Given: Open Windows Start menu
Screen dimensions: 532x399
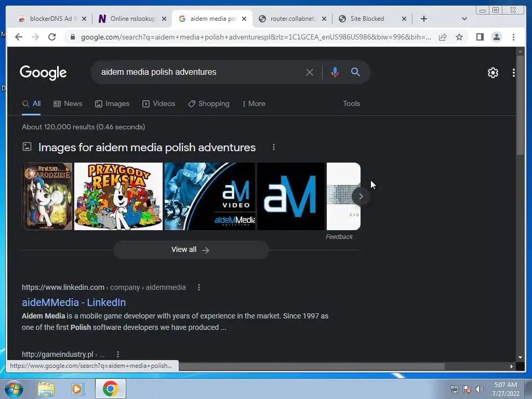Looking at the screenshot, I should tap(14, 389).
